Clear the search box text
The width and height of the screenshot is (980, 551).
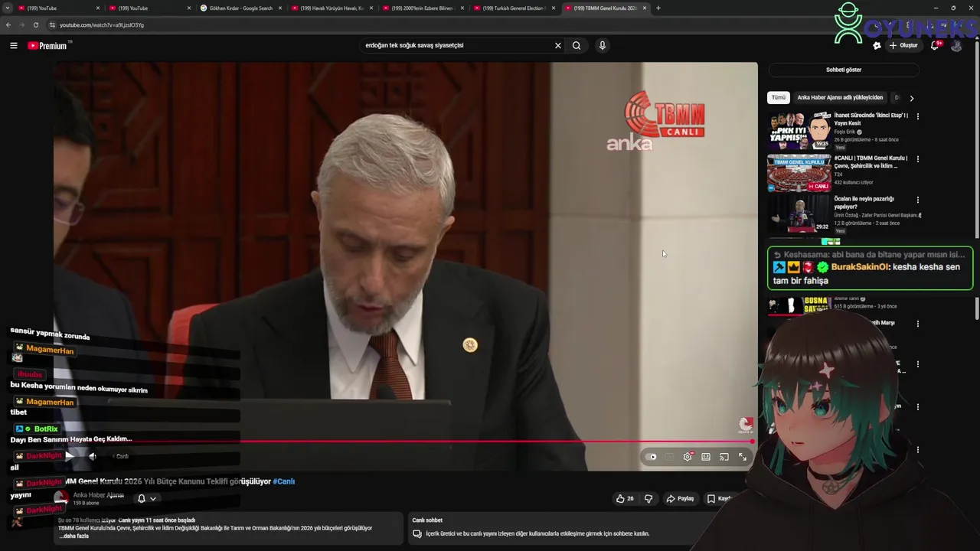coord(558,45)
